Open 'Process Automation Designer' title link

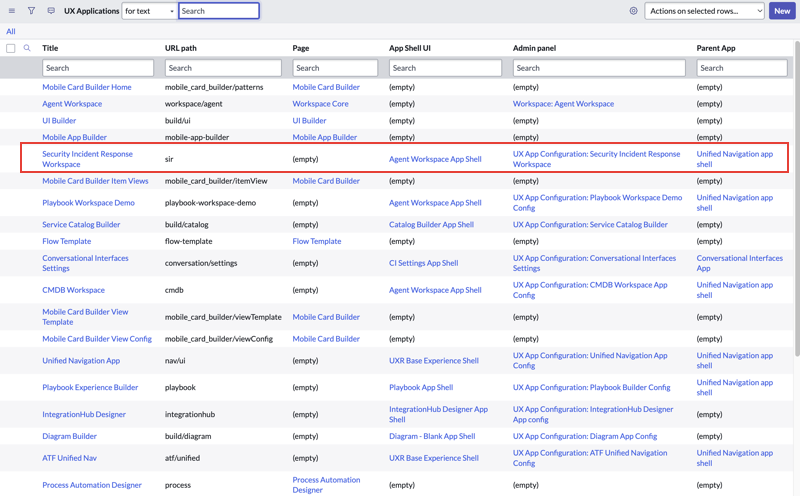(x=92, y=485)
